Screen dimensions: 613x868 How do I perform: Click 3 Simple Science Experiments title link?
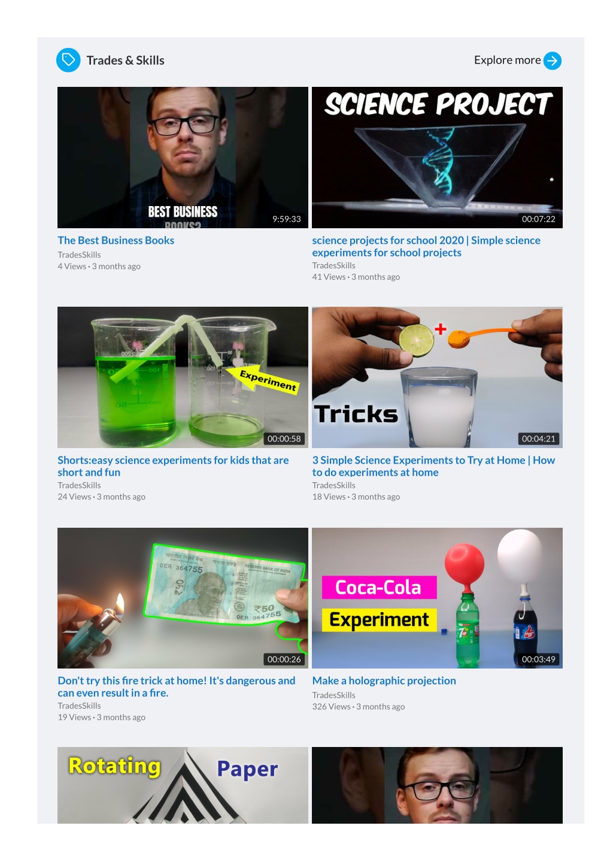tap(433, 466)
